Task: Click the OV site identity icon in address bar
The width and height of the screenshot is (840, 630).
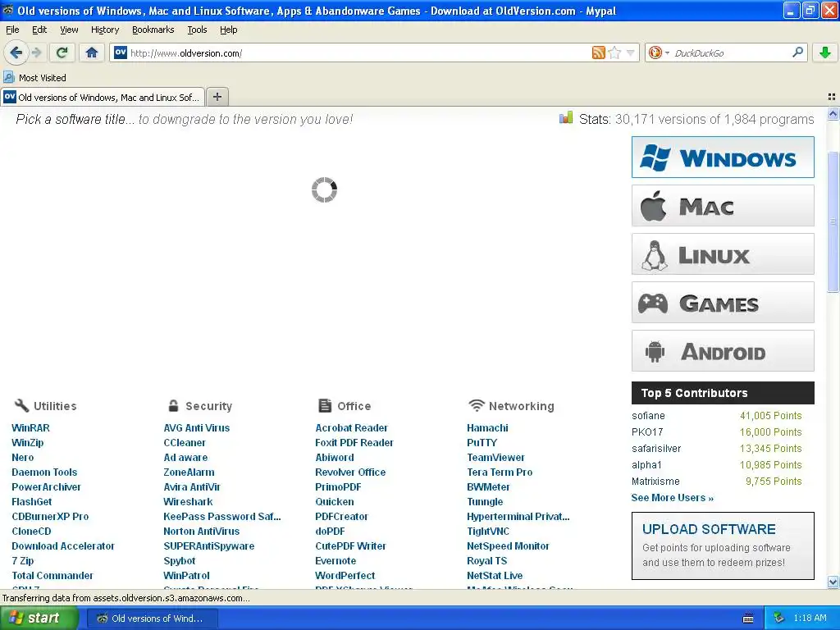Action: [121, 52]
